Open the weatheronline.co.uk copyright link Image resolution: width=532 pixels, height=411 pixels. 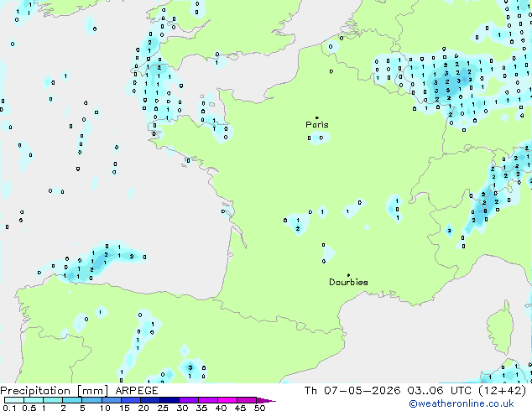[x=462, y=403]
